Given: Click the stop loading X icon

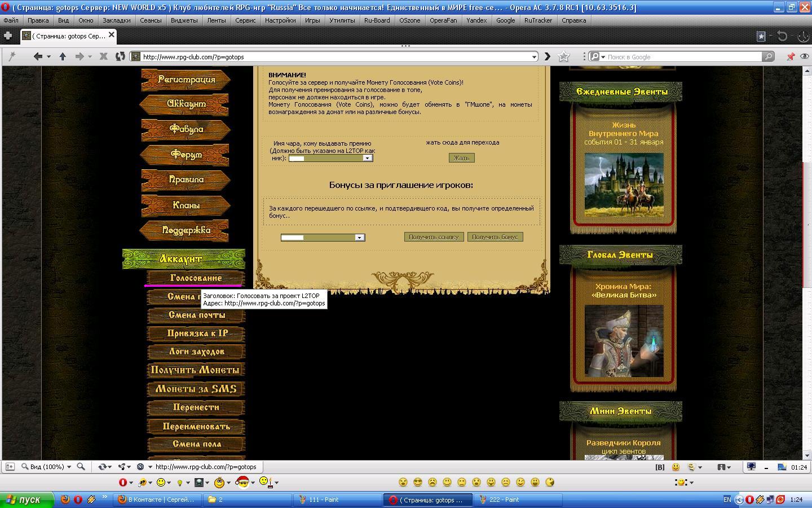Looking at the screenshot, I should tap(103, 56).
